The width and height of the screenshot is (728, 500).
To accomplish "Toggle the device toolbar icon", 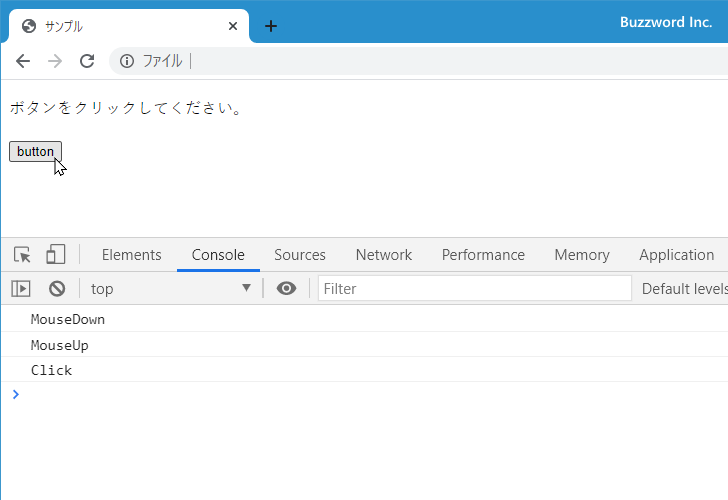I will (55, 254).
